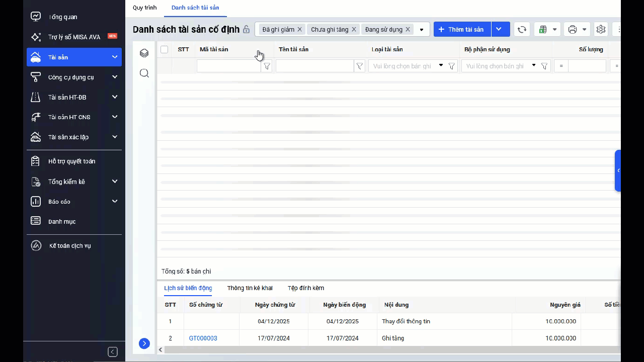Remove the 'Đang sử dụng' filter tag
The width and height of the screenshot is (644, 362).
pos(408,30)
